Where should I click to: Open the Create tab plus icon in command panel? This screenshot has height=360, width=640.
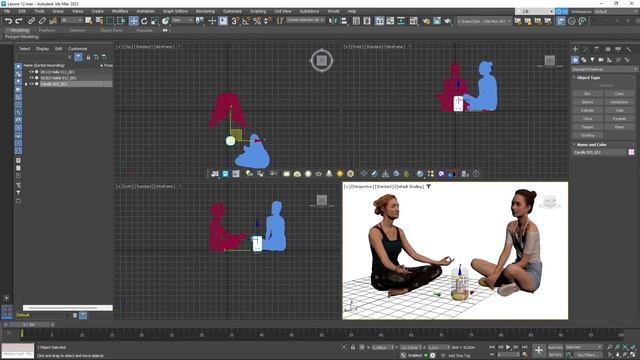(575, 49)
